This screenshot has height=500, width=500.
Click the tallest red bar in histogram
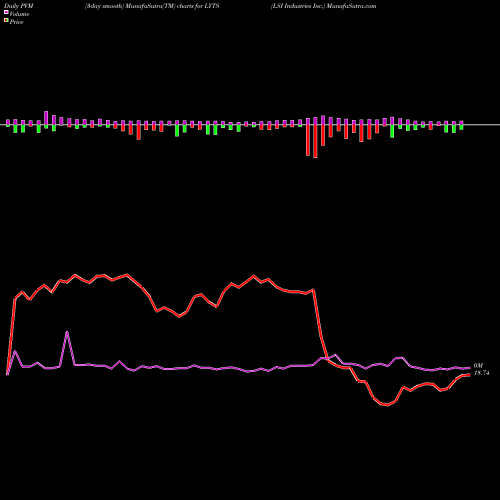[x=315, y=141]
